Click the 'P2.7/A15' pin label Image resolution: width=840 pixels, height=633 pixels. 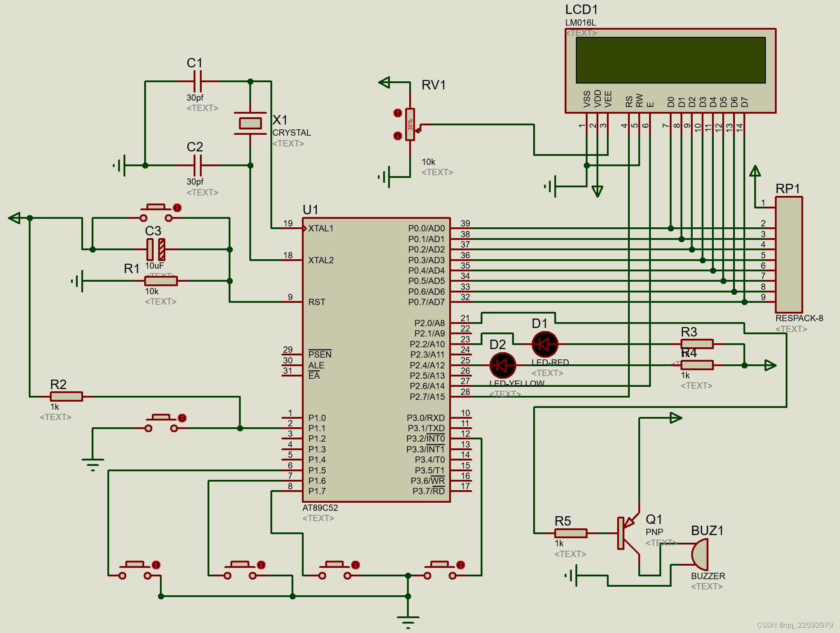(427, 397)
